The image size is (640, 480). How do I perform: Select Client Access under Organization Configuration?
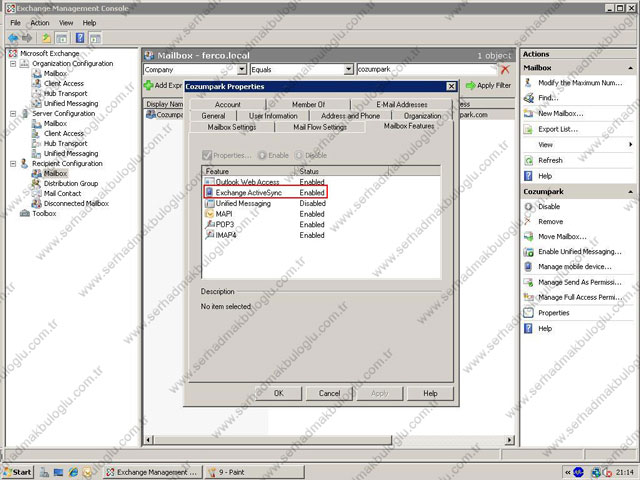(64, 84)
